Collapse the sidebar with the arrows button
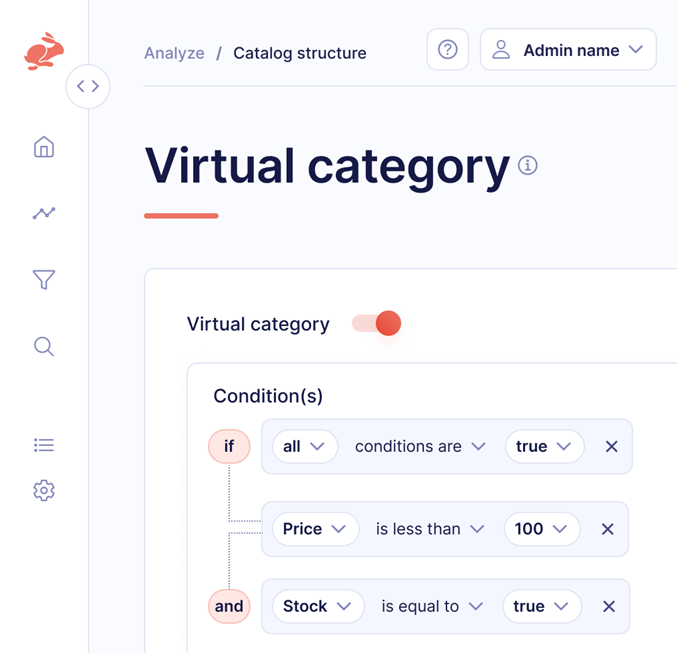Image resolution: width=677 pixels, height=657 pixels. click(x=88, y=87)
